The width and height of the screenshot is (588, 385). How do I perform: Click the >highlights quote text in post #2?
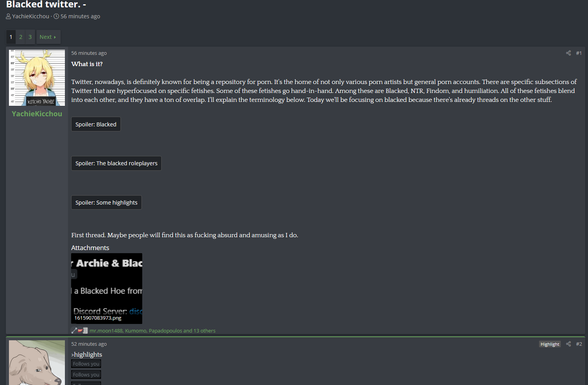(x=87, y=355)
